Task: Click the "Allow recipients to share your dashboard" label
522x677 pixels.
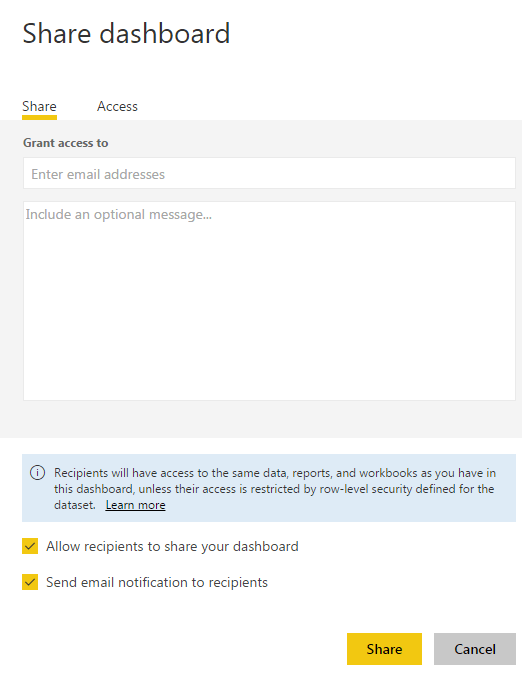Action: pyautogui.click(x=172, y=546)
